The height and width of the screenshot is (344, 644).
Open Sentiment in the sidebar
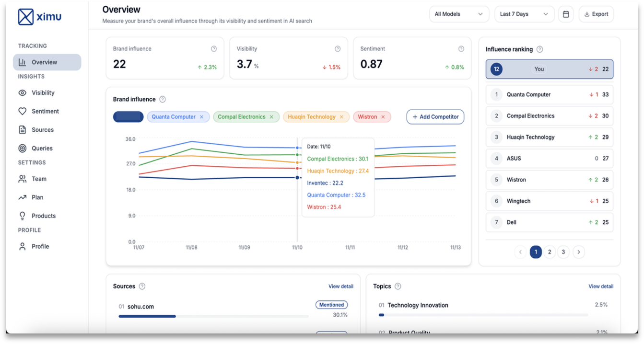click(45, 111)
